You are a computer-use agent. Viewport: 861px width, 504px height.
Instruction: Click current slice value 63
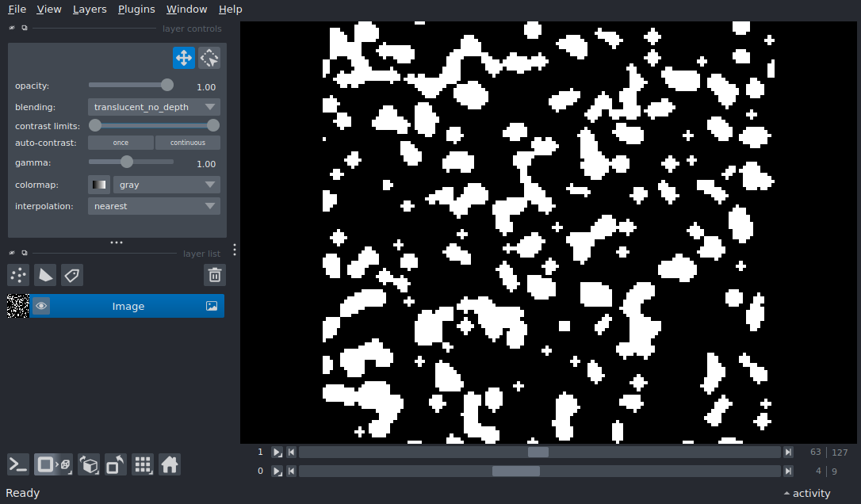coord(816,452)
